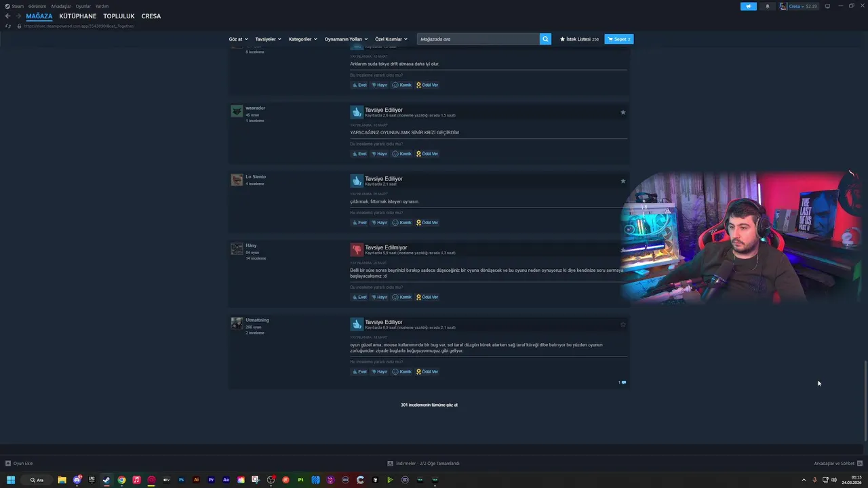Vote Evet on wasrader's review

coord(359,154)
